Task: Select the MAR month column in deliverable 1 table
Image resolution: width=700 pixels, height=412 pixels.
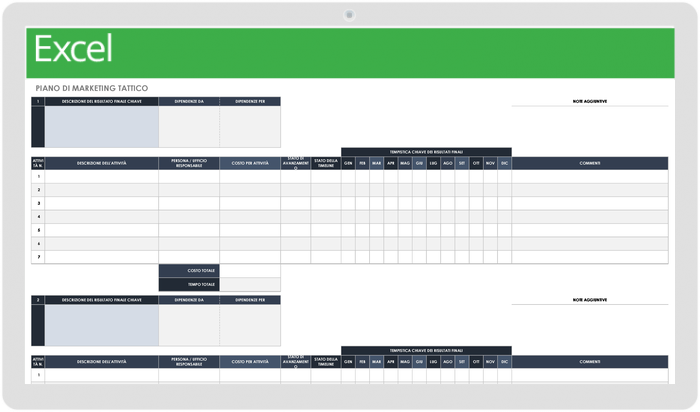Action: click(x=377, y=163)
